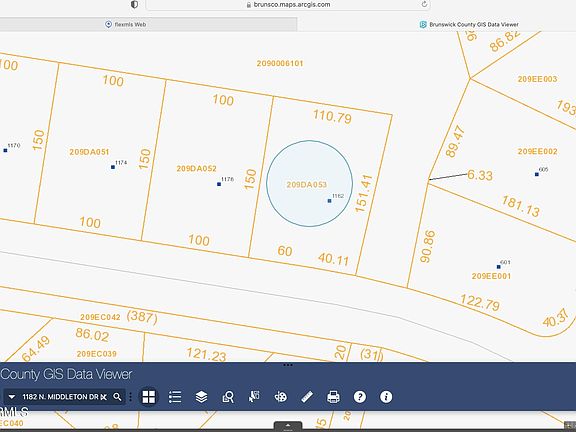
Task: Click the County GIS Data Viewer title
Action: 66,374
